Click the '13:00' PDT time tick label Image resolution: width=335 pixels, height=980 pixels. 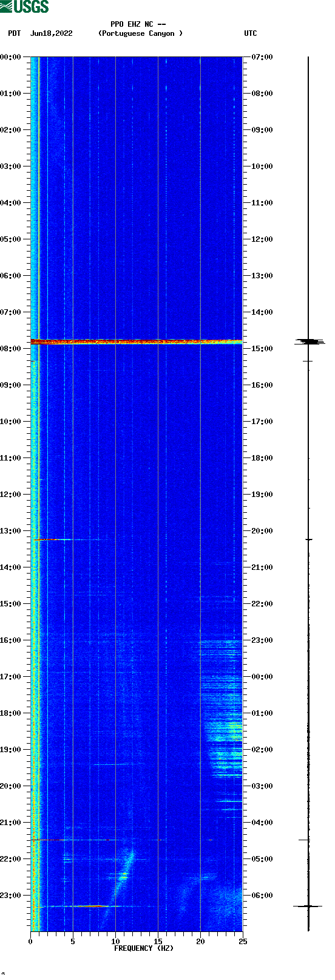click(10, 531)
